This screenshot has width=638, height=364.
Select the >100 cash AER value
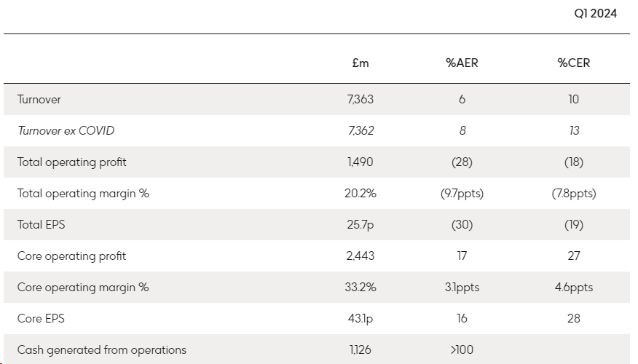(x=462, y=350)
